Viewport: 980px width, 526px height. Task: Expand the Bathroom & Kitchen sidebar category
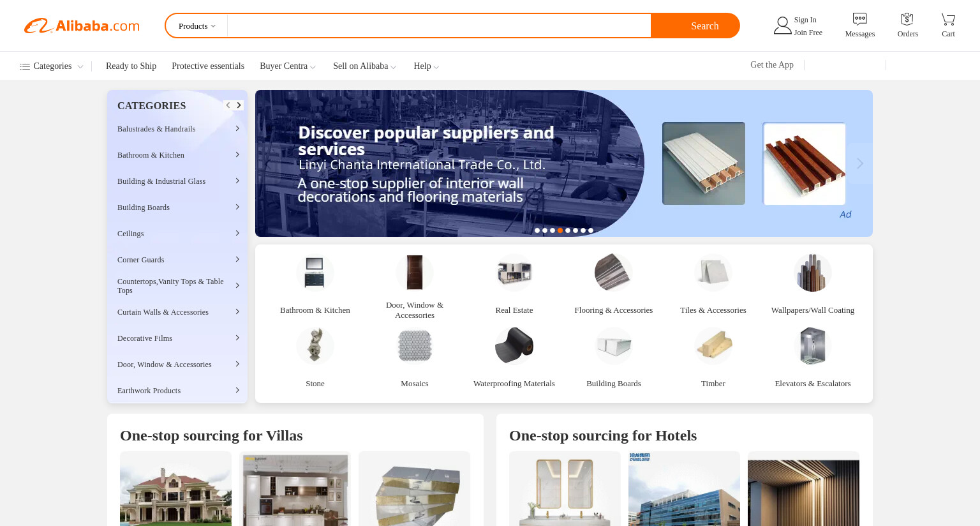click(177, 155)
